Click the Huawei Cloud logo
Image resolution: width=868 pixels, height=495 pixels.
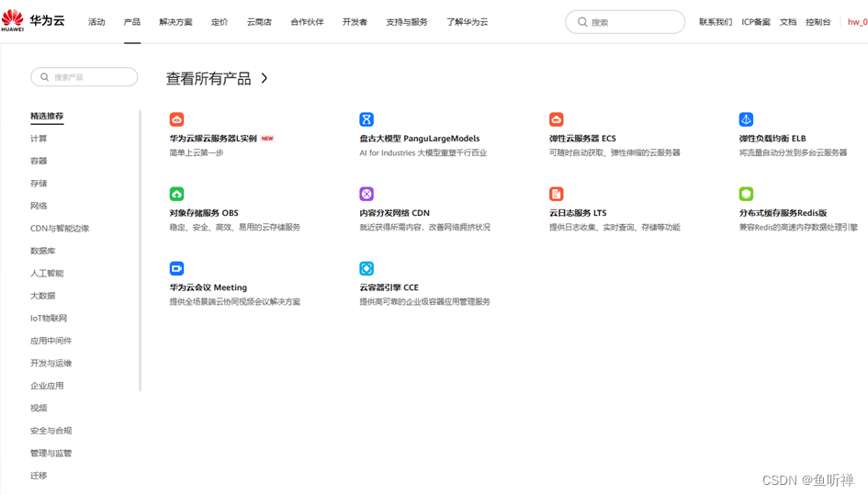click(x=33, y=21)
